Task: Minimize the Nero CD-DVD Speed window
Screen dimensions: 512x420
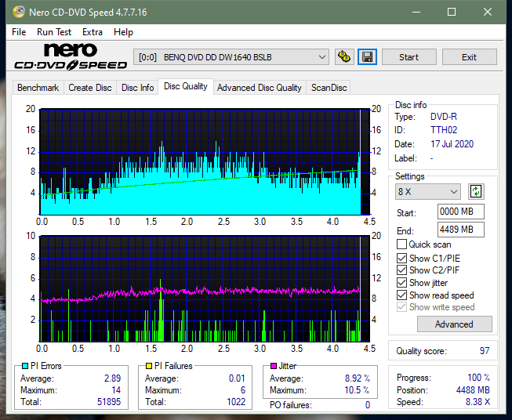Action: tap(416, 12)
